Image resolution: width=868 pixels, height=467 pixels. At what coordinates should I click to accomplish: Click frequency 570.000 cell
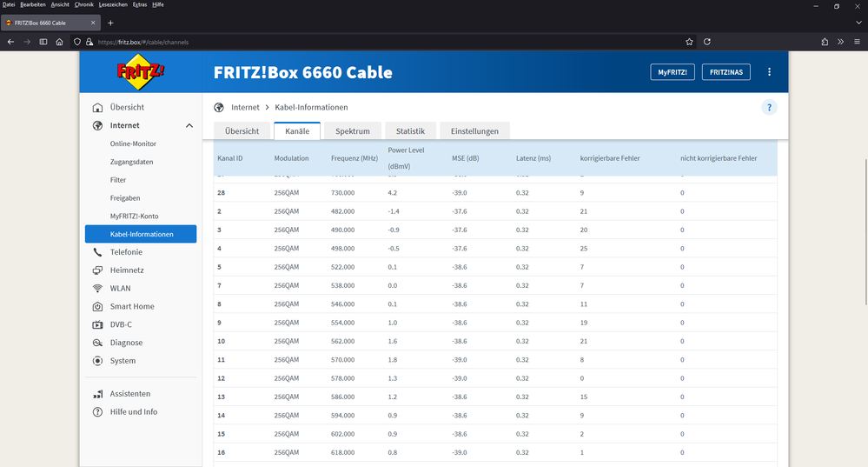pyautogui.click(x=342, y=360)
